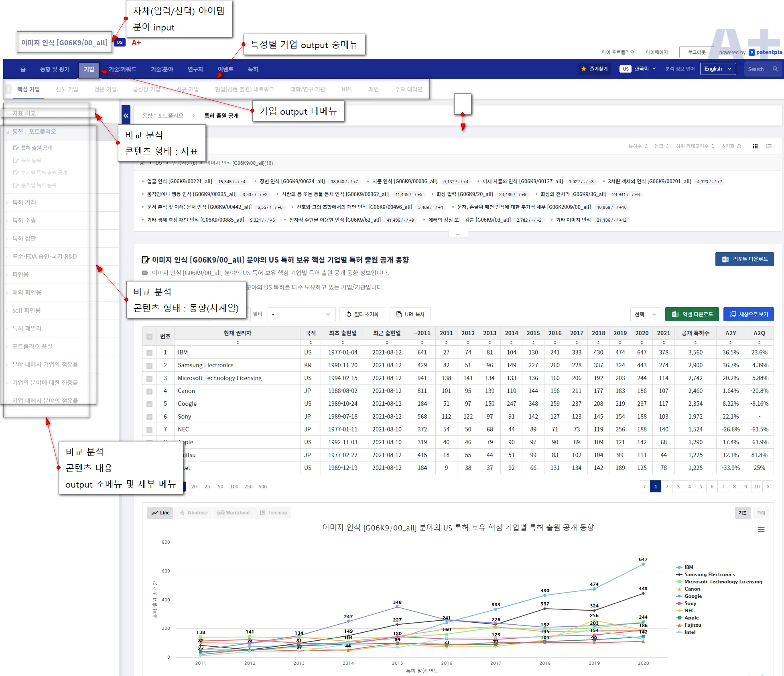Switch to 선도 기업 sub-tab

(x=67, y=89)
